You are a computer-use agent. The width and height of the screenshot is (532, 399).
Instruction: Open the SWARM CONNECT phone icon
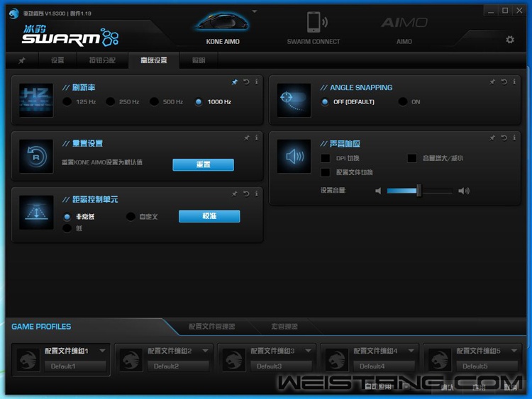(x=317, y=23)
